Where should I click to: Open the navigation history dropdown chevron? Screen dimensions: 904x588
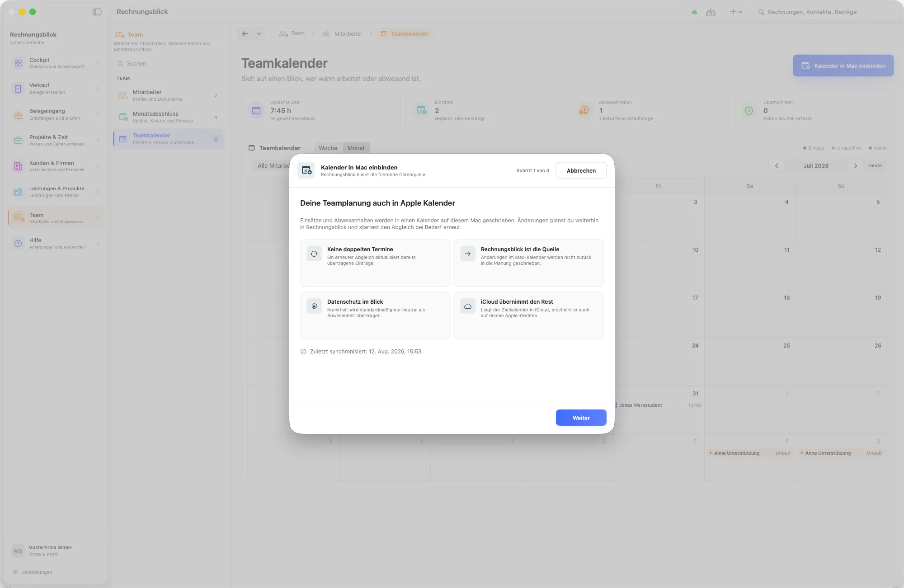(x=259, y=33)
